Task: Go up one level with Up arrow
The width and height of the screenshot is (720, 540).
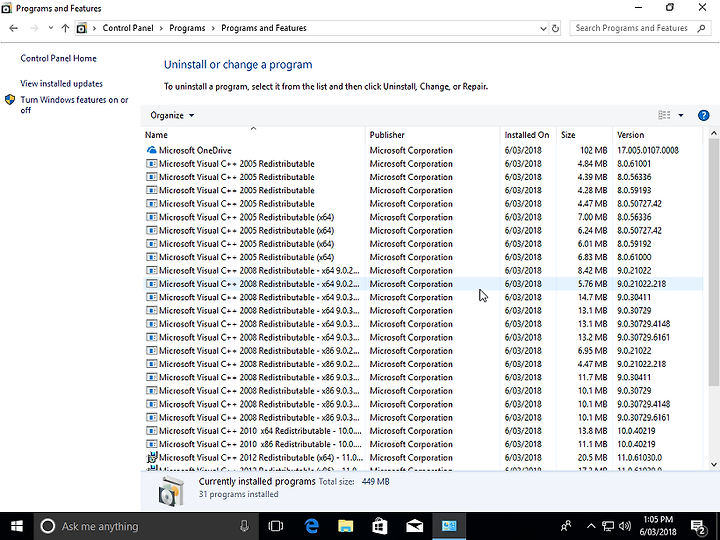Action: point(65,28)
